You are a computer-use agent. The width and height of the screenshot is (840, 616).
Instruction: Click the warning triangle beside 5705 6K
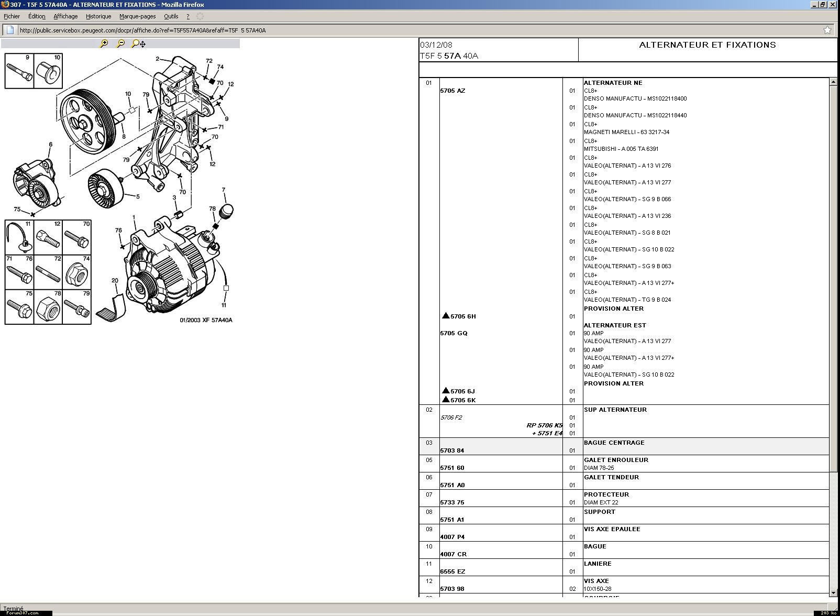coord(446,399)
